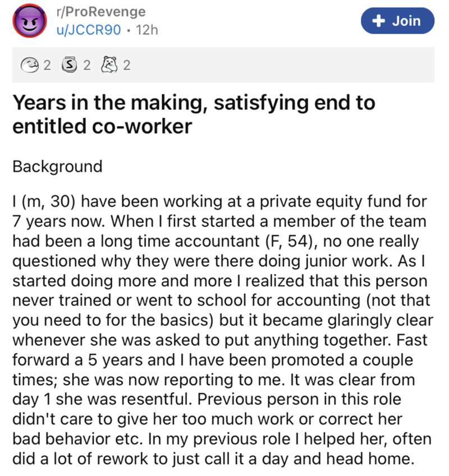Screen dimensions: 449x476
Task: Tap sentence starting Fast forward
Action: pos(219,360)
